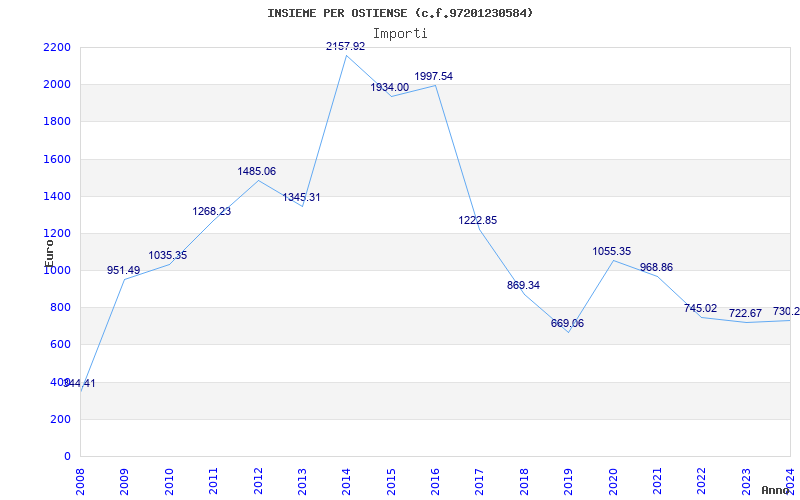This screenshot has width=800, height=500.
Task: Select the 1035.35 data label
Action: click(x=168, y=256)
